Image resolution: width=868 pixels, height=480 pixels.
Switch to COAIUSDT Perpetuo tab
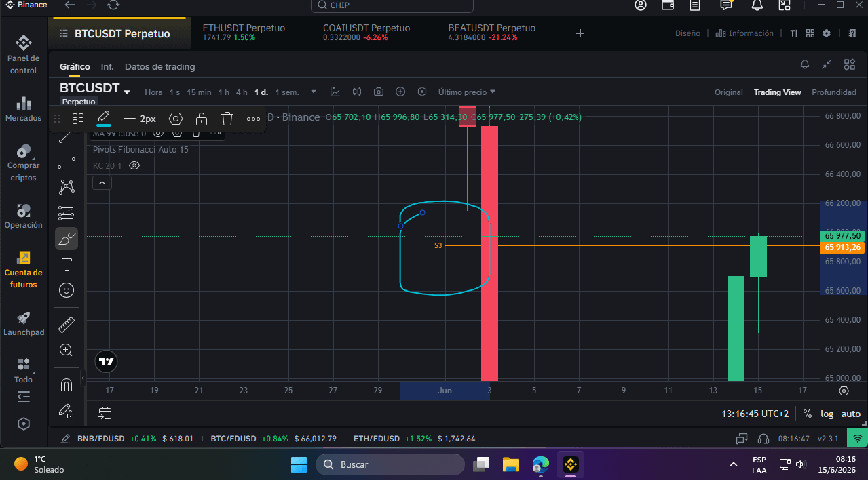click(x=366, y=33)
